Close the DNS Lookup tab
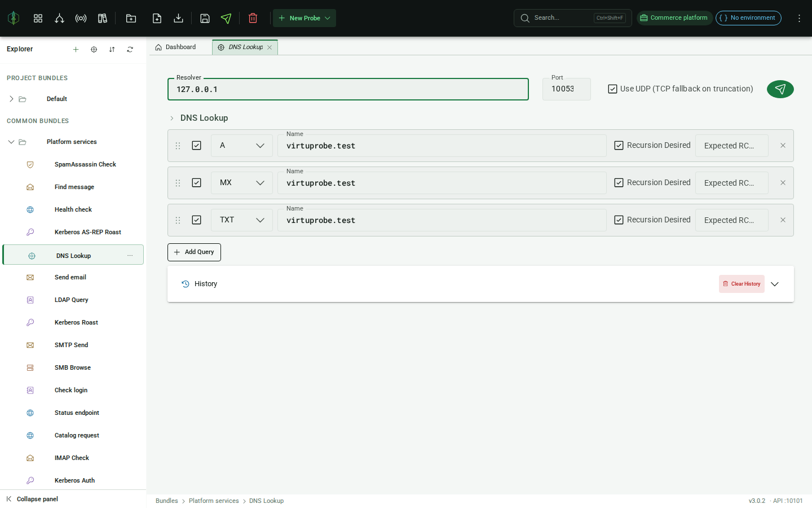The height and width of the screenshot is (508, 812). pos(270,47)
